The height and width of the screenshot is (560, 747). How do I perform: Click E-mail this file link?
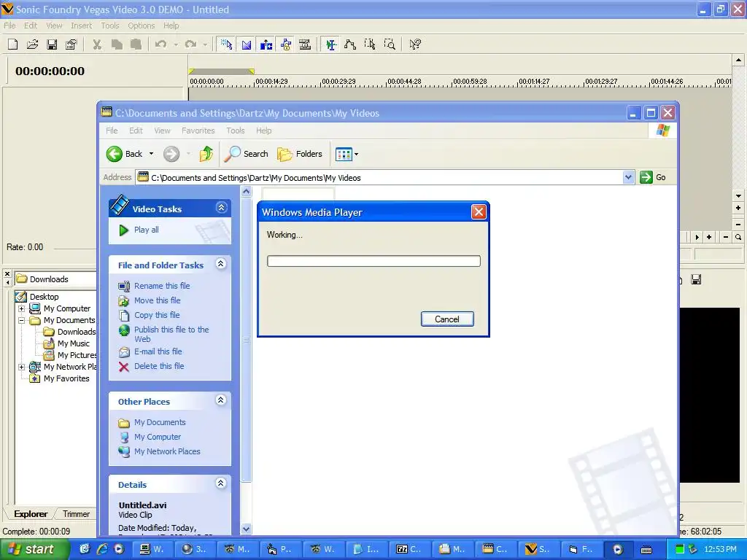(158, 351)
